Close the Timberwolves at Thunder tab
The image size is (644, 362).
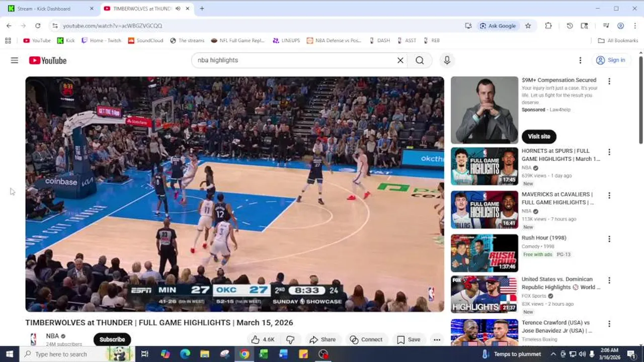click(x=188, y=9)
